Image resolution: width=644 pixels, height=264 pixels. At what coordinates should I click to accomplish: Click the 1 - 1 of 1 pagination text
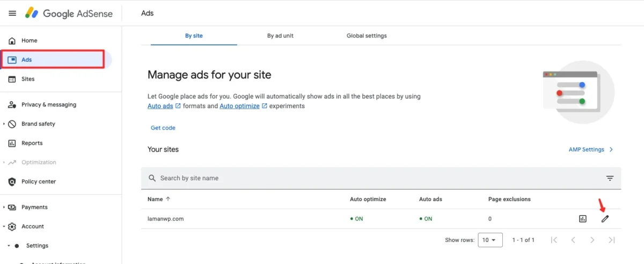[523, 240]
